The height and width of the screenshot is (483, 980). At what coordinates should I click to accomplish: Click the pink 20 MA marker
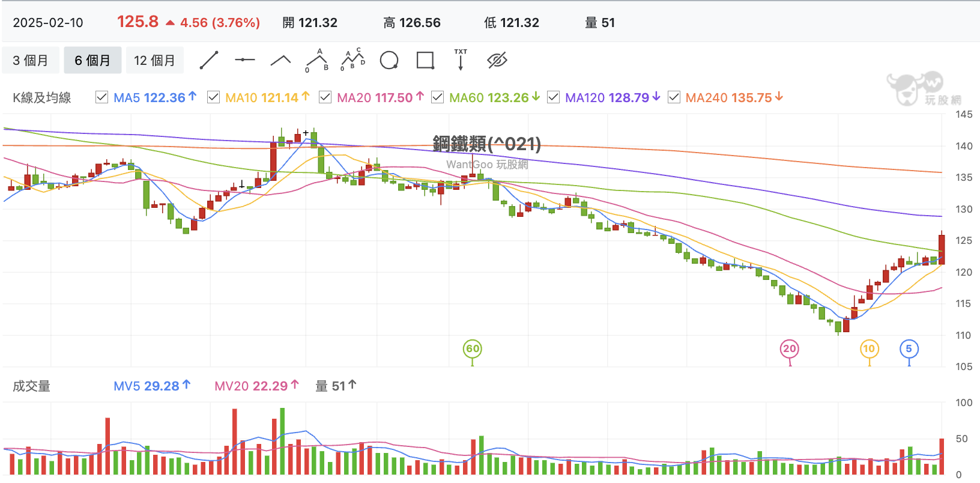click(789, 349)
